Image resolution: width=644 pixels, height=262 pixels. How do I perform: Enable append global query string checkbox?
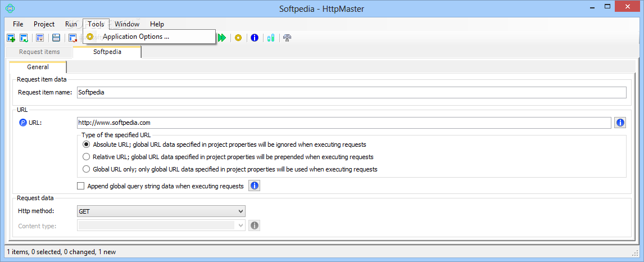(80, 186)
